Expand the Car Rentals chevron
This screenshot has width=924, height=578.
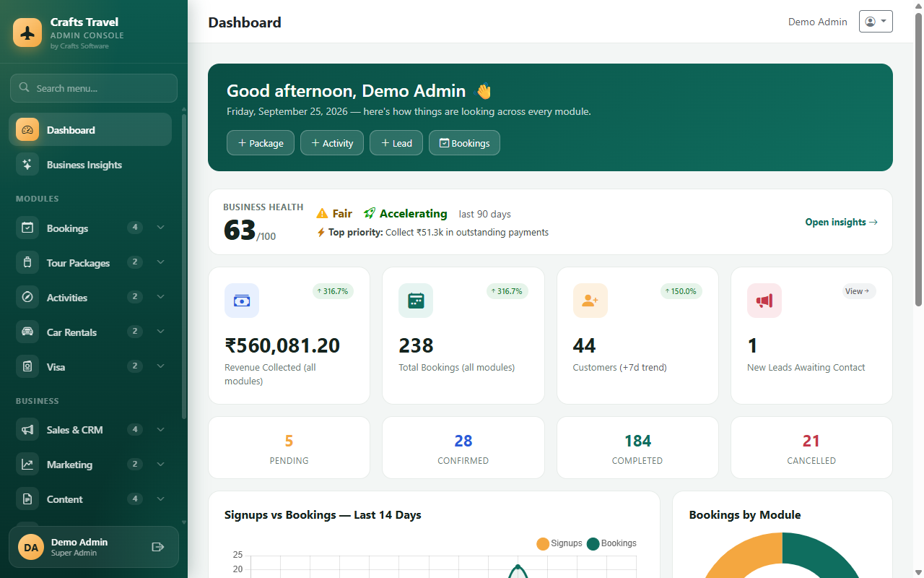click(160, 332)
